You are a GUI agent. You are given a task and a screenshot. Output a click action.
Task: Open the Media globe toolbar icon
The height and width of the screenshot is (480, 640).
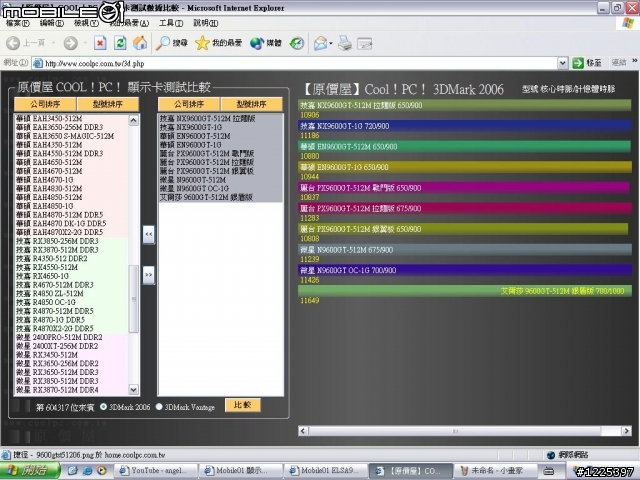pos(257,43)
